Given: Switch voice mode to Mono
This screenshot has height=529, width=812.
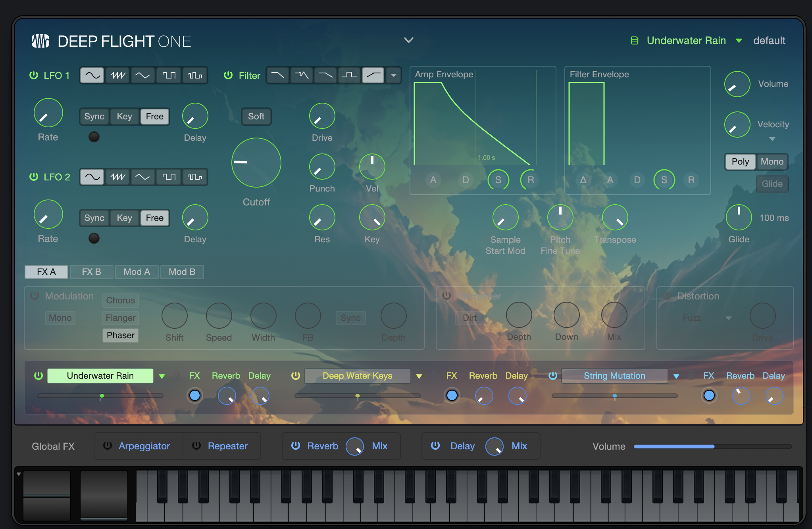Looking at the screenshot, I should pos(772,162).
